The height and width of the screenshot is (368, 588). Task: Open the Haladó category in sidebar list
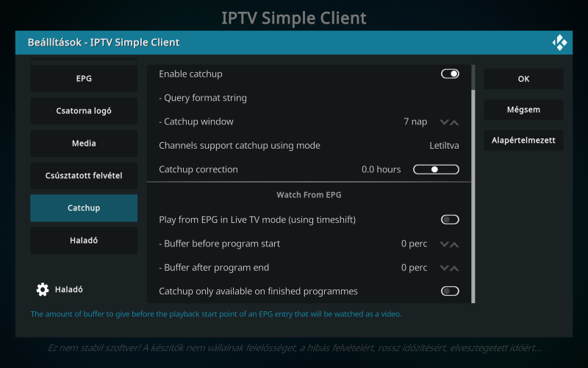[84, 240]
